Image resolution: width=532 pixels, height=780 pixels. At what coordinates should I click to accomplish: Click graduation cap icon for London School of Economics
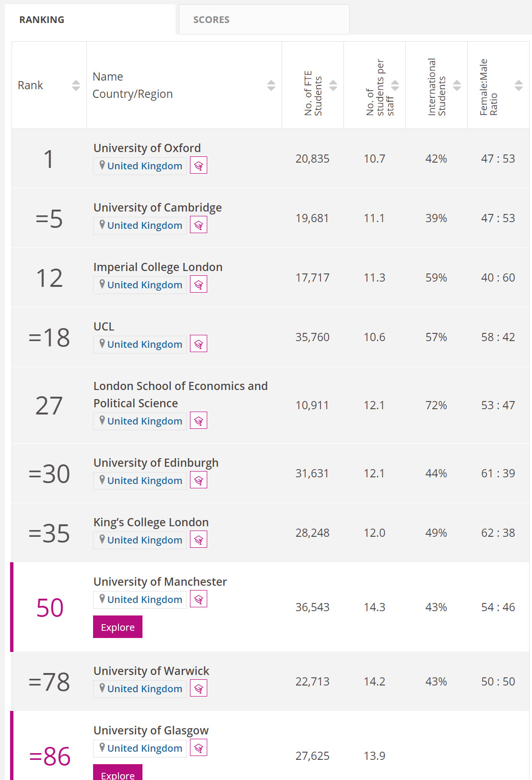click(x=199, y=421)
